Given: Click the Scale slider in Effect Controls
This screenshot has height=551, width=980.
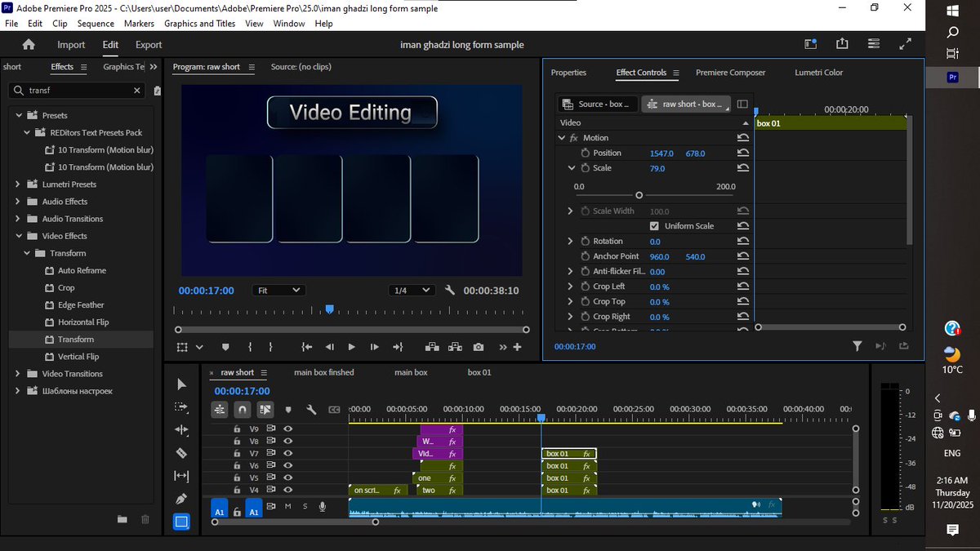Looking at the screenshot, I should pos(639,195).
